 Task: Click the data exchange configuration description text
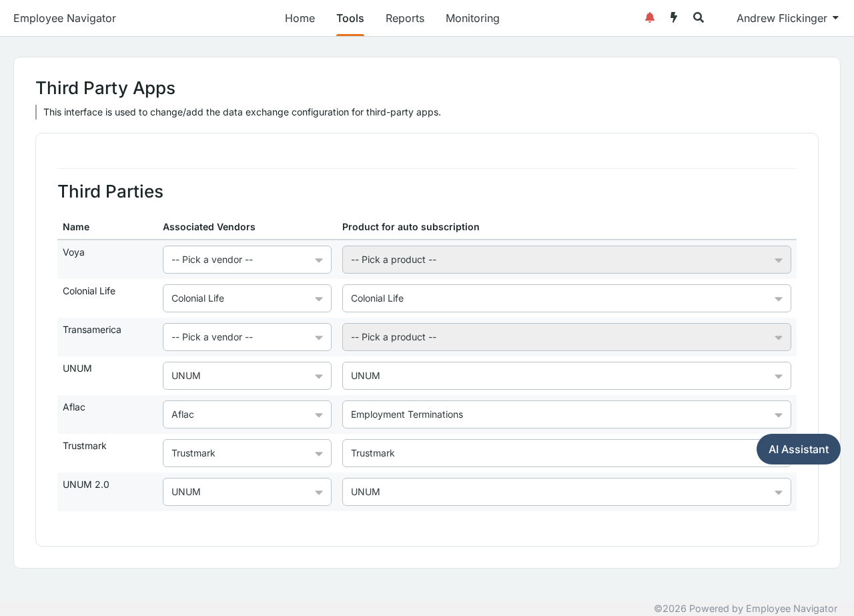[x=242, y=112]
